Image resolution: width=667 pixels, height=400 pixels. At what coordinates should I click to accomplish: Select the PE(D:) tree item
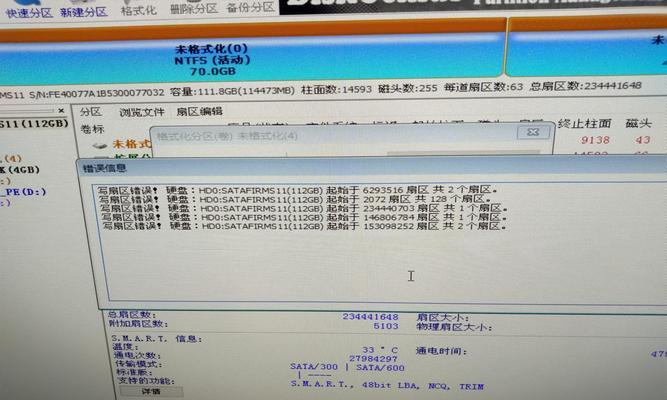(23, 192)
